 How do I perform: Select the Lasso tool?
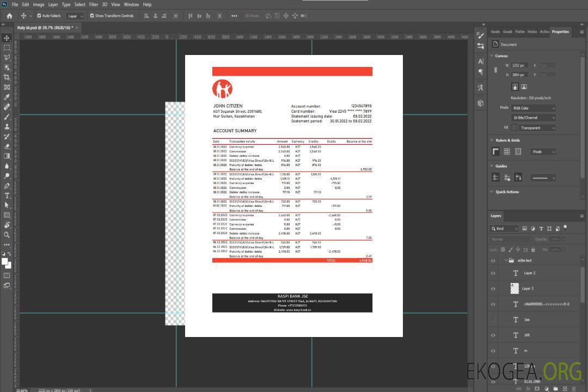7,57
